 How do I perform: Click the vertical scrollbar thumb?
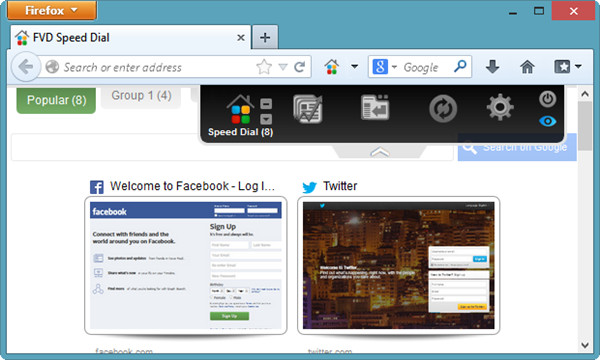(x=585, y=126)
